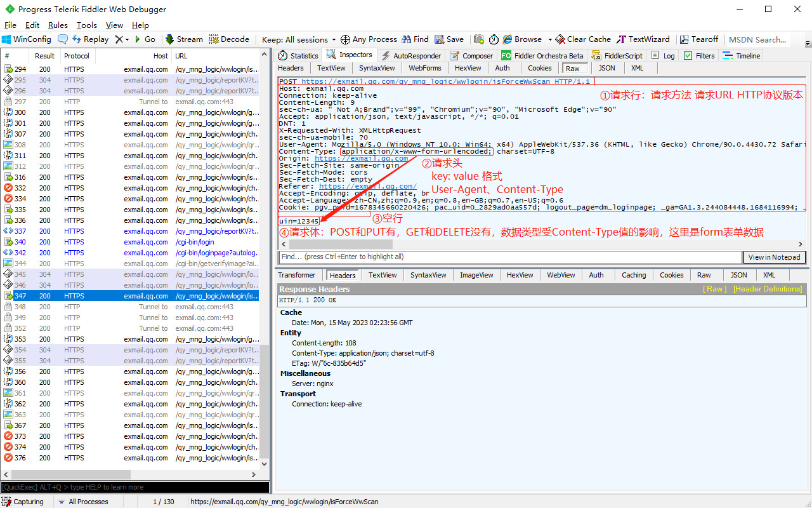Image resolution: width=812 pixels, height=508 pixels.
Task: Select session 347 row
Action: point(129,296)
